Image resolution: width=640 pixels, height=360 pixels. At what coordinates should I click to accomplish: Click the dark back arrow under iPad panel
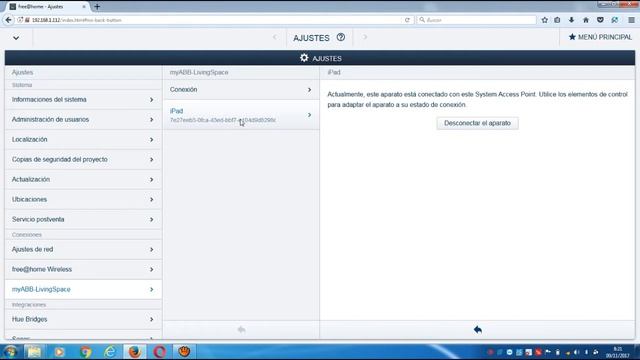(x=478, y=329)
